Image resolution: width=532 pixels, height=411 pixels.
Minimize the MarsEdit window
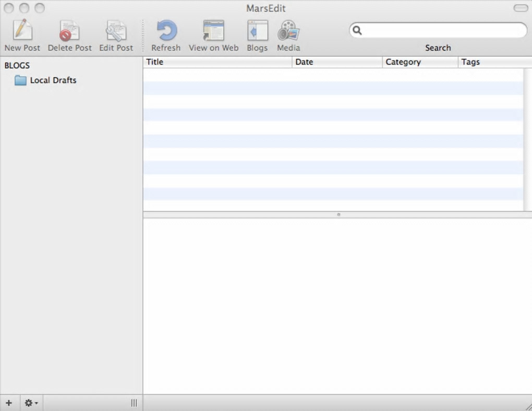tap(24, 8)
